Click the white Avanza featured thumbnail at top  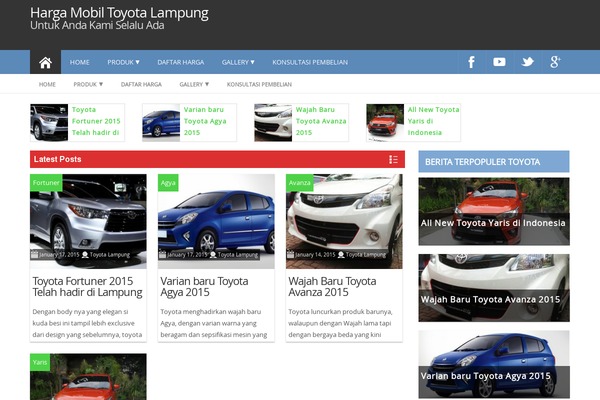pos(273,122)
